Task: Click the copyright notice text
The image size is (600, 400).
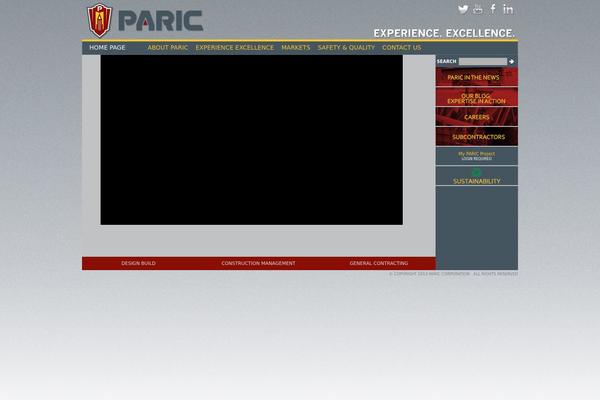Action: 453,274
